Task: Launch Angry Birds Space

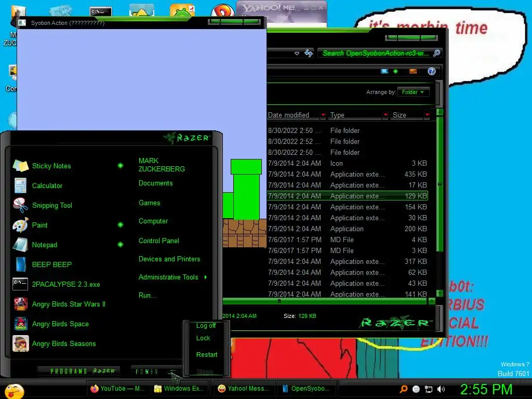Action: point(60,324)
